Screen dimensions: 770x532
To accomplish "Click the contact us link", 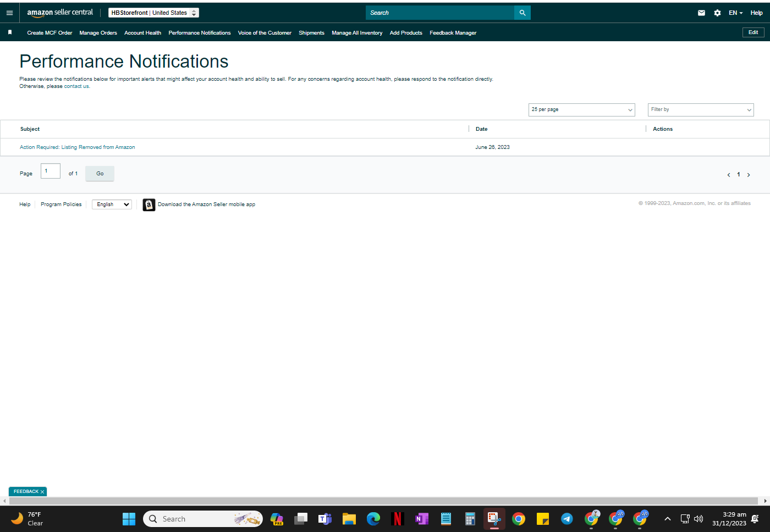I will pos(76,86).
